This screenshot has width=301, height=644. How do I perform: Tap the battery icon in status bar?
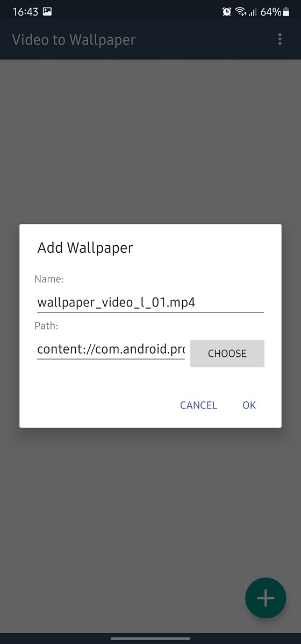pos(286,11)
